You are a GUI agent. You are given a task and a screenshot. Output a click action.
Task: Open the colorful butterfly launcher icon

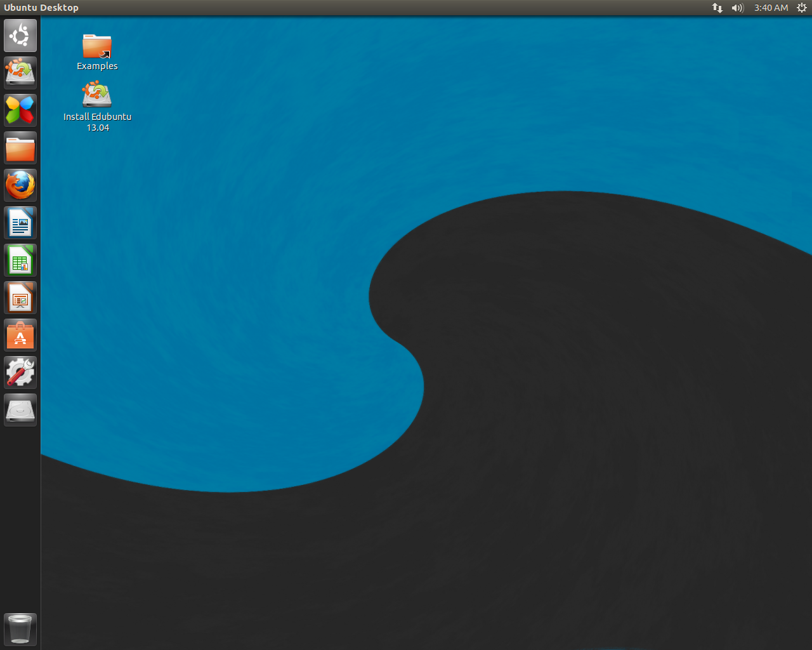pyautogui.click(x=20, y=110)
